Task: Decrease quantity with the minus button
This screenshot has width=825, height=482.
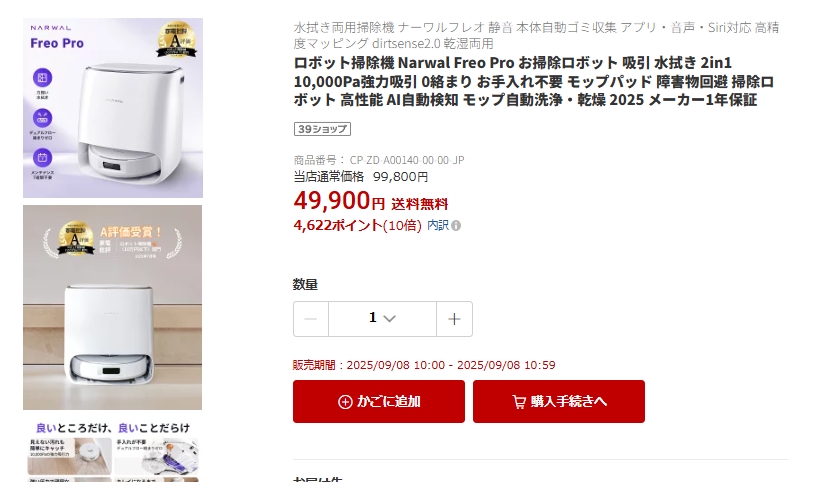Action: tap(311, 319)
